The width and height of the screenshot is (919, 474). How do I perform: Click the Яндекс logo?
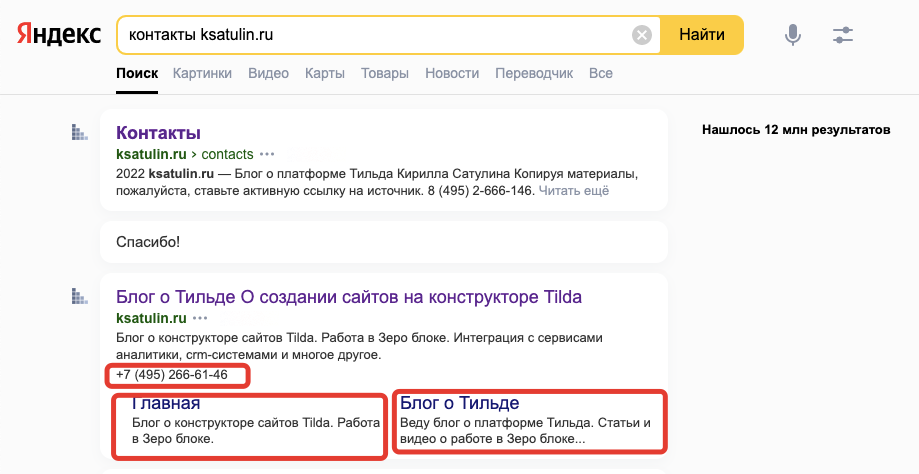(x=59, y=34)
